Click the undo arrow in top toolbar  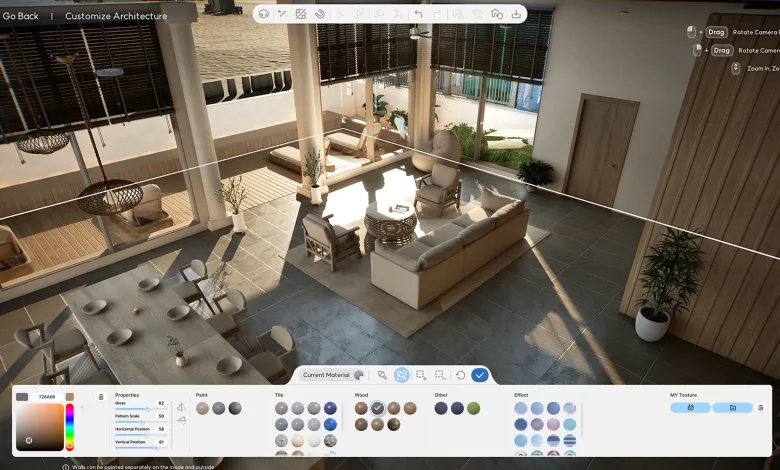point(418,14)
